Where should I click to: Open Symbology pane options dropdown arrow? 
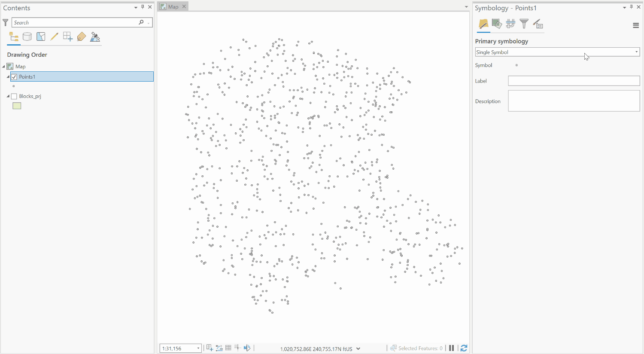[x=624, y=7]
